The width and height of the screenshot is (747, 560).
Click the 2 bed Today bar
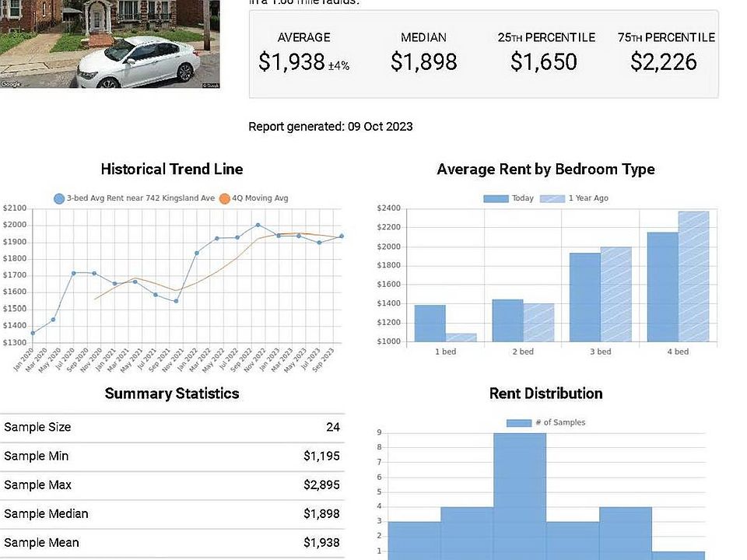[508, 320]
